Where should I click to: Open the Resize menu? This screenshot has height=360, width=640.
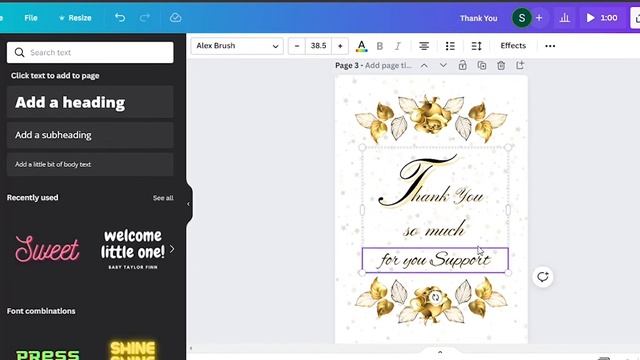[x=75, y=18]
